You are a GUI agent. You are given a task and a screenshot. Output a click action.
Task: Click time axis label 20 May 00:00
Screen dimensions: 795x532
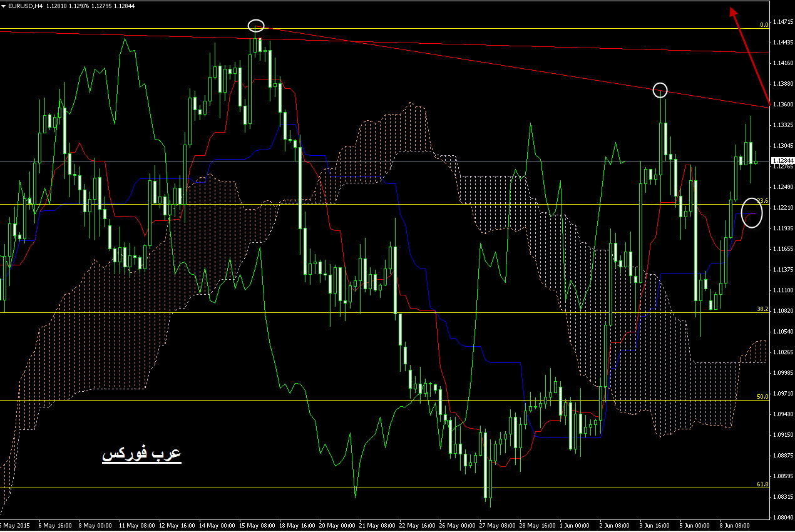(x=337, y=526)
